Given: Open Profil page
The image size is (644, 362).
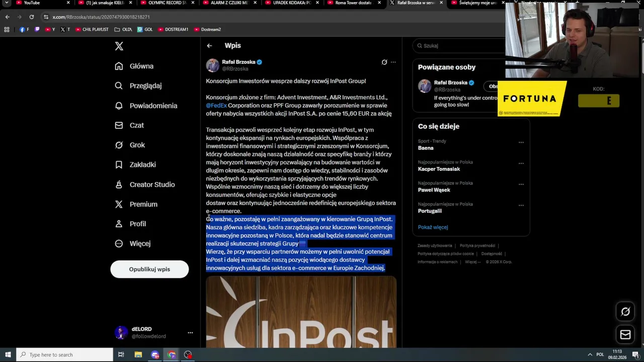Looking at the screenshot, I should point(130,224).
